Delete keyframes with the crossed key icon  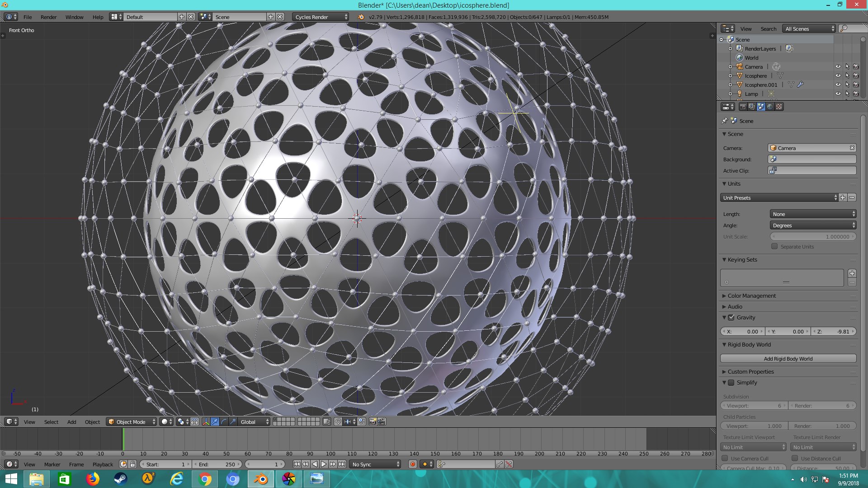click(509, 464)
